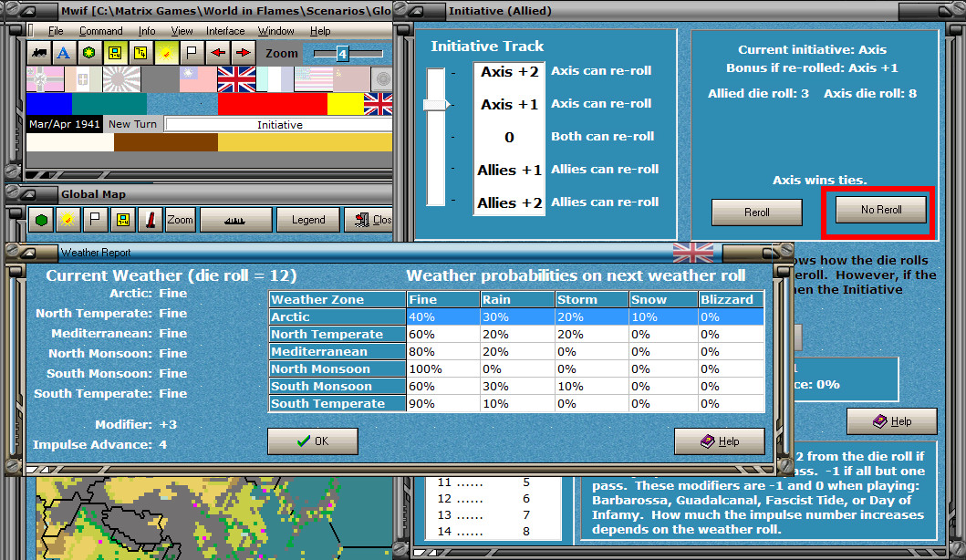Toggle the highlighted sun weather icon in main toolbar
The image size is (966, 560).
[x=166, y=53]
